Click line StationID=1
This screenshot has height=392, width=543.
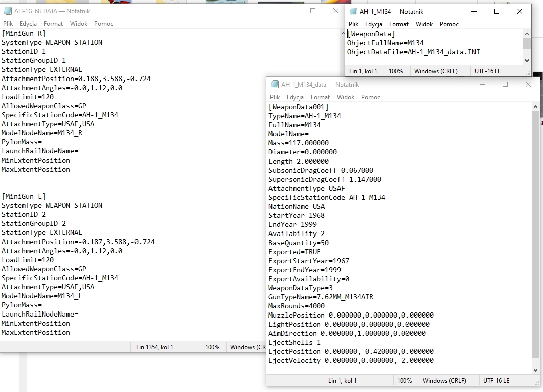click(24, 51)
